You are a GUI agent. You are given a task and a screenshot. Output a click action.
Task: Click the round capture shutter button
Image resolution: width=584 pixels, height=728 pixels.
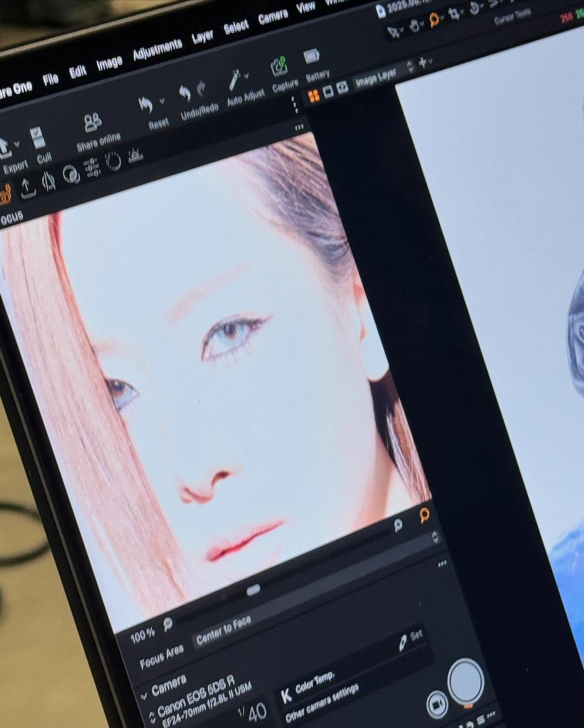[x=466, y=681]
